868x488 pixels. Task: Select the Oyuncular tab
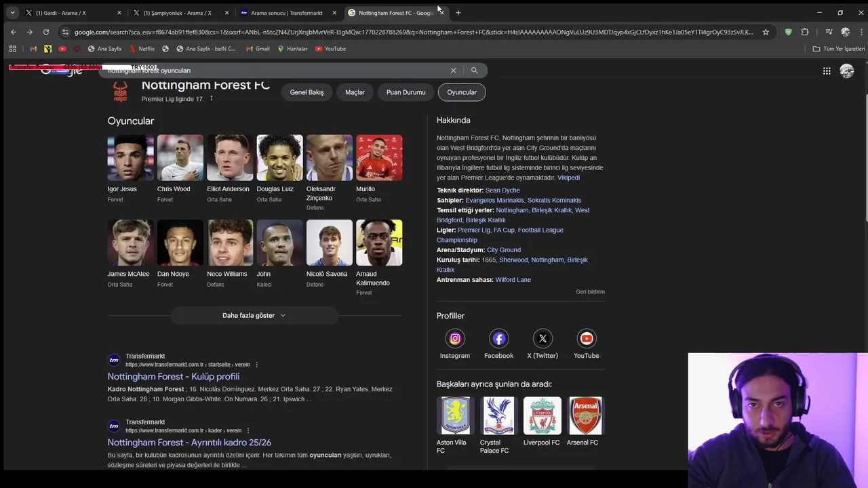pyautogui.click(x=462, y=92)
